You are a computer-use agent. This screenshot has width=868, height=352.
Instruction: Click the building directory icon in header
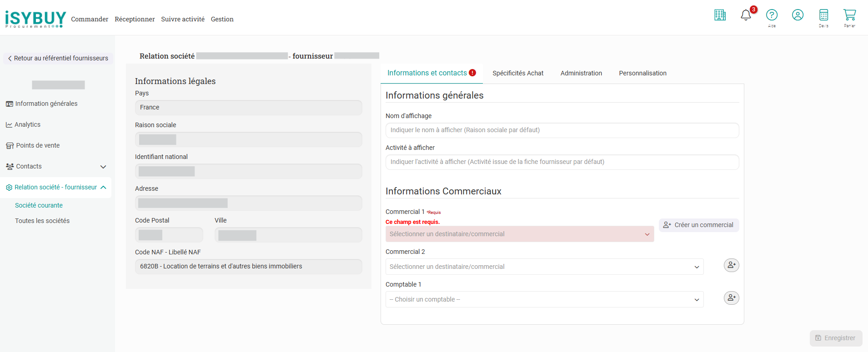click(x=720, y=15)
